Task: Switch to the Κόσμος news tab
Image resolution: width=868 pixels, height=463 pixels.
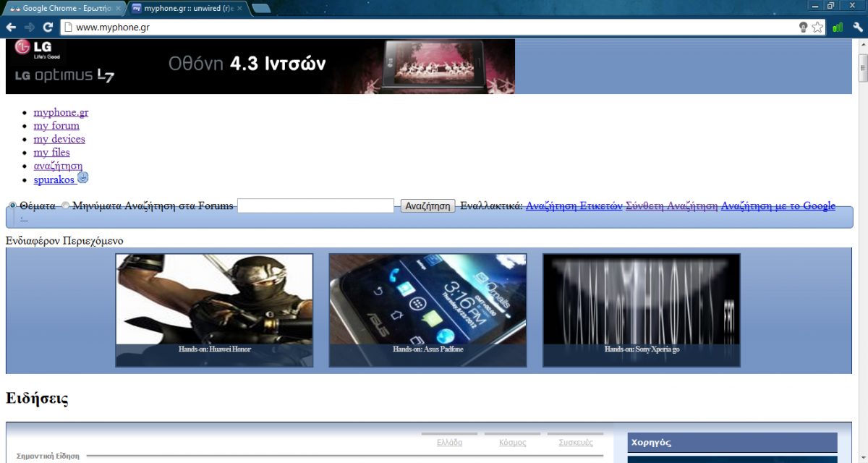Action: click(x=513, y=442)
